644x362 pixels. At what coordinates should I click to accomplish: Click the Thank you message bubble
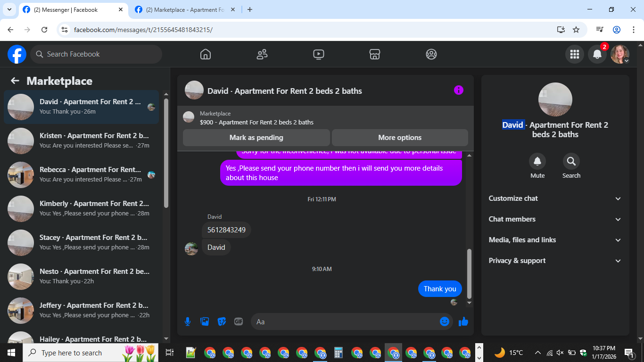coord(440,289)
